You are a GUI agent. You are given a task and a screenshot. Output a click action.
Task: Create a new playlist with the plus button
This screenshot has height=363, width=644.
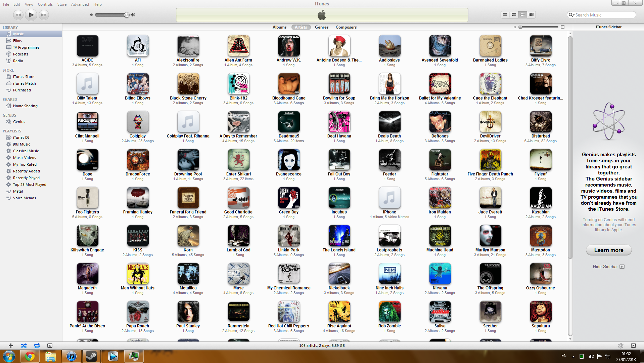click(11, 346)
